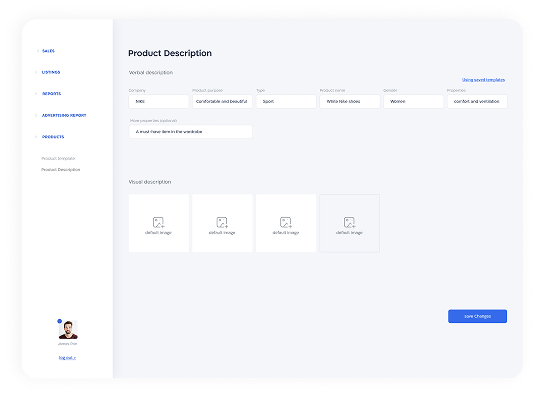The height and width of the screenshot is (396, 538).
Task: Open the Reports sidebar section
Action: (51, 94)
